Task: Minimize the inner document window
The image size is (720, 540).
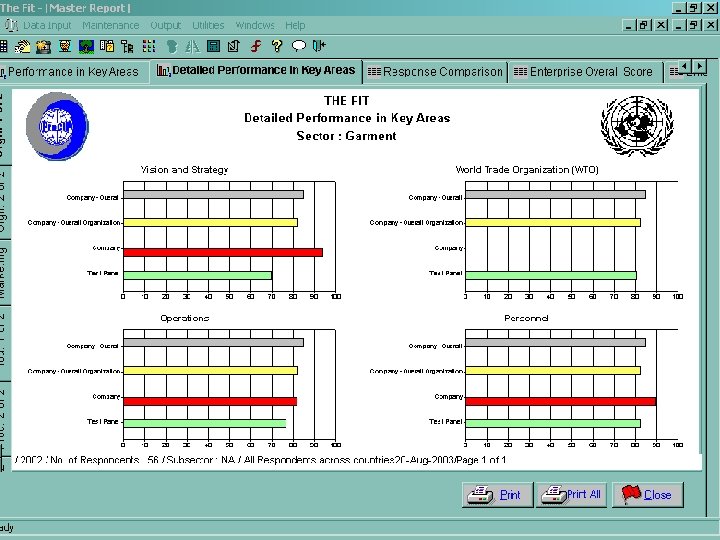Action: point(628,25)
